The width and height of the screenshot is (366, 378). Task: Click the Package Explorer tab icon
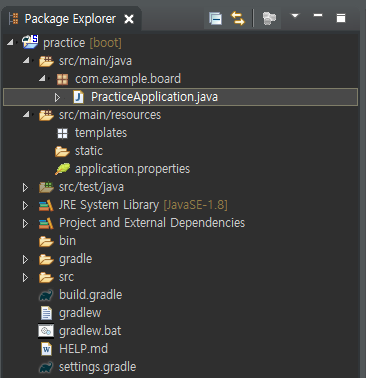click(x=13, y=19)
